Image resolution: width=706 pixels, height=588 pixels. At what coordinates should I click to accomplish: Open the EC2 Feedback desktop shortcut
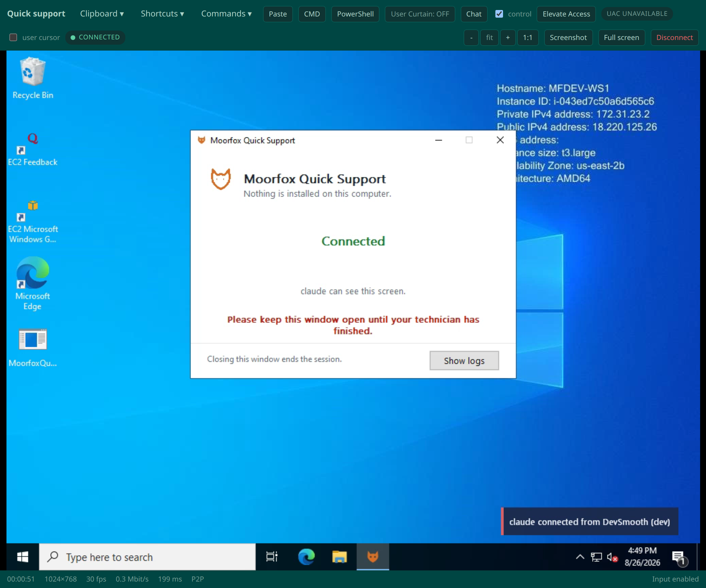click(33, 150)
